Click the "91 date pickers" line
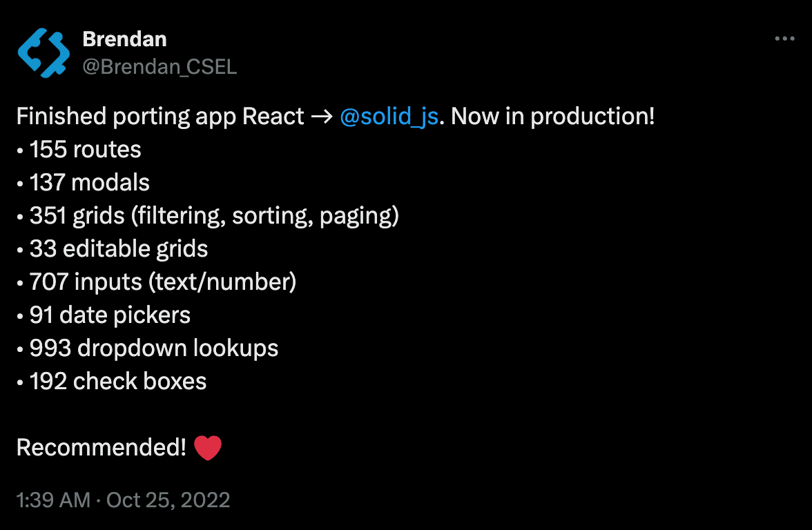Image resolution: width=812 pixels, height=530 pixels. (110, 315)
